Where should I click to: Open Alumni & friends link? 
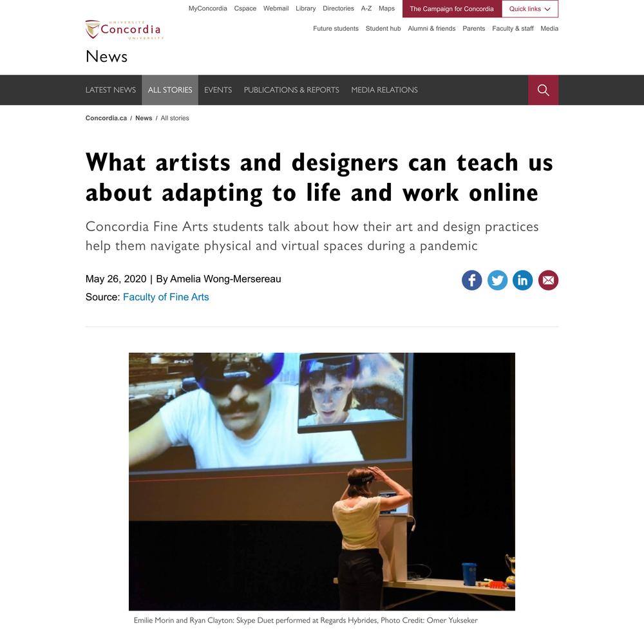(x=431, y=28)
